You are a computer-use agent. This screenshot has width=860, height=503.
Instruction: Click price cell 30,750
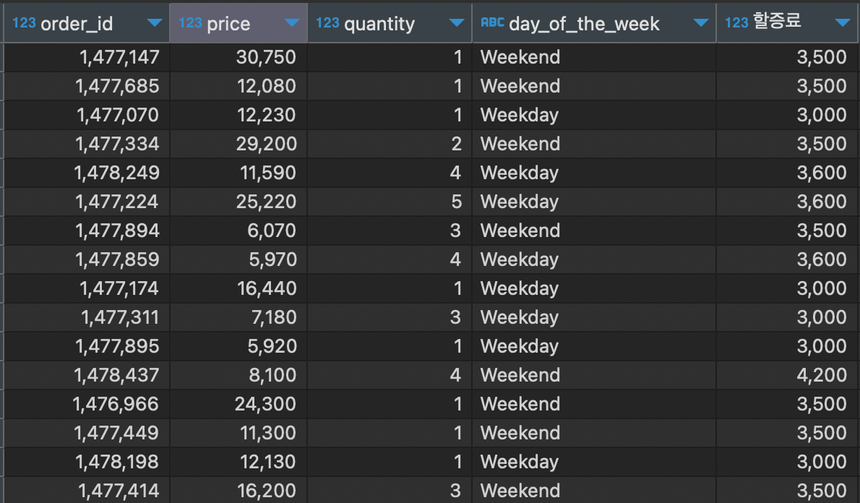pos(239,57)
